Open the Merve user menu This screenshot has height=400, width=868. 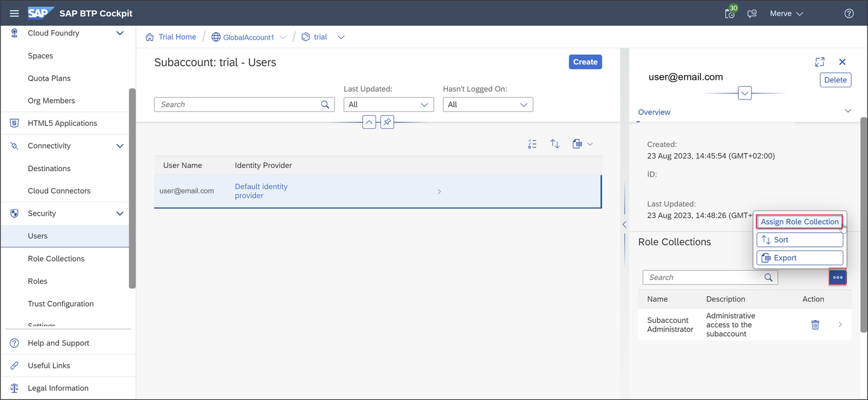pyautogui.click(x=787, y=13)
